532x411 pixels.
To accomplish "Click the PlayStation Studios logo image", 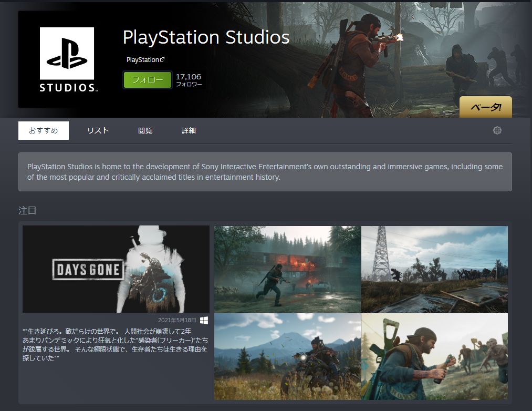I will pyautogui.click(x=67, y=59).
